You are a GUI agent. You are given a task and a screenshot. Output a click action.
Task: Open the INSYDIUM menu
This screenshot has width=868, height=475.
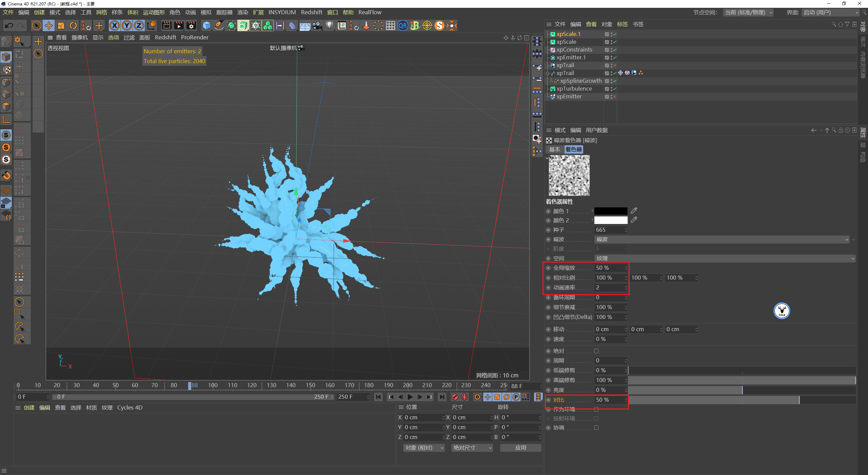click(282, 12)
